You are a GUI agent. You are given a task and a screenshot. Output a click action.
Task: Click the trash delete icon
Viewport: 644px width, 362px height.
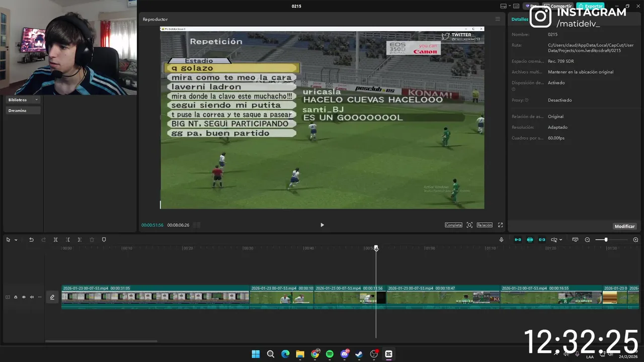[92, 240]
